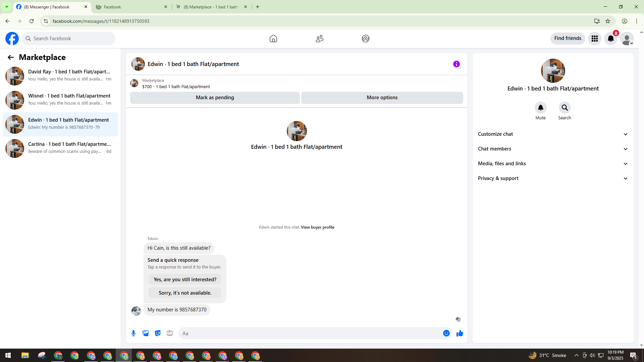Click More options button
The width and height of the screenshot is (644, 362).
pyautogui.click(x=382, y=98)
